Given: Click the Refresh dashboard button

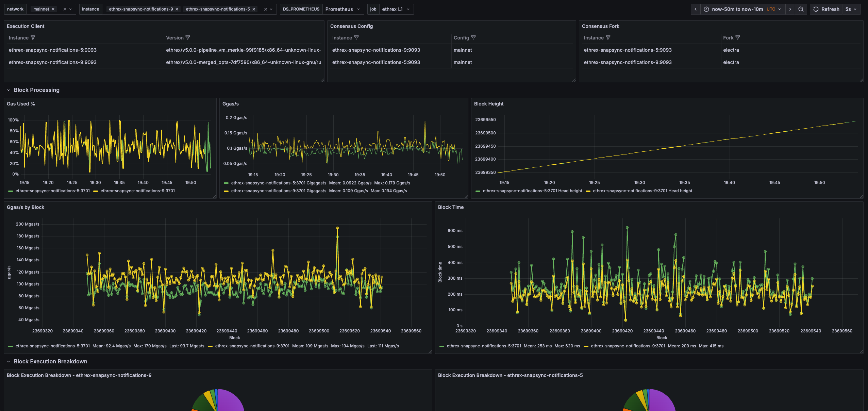Looking at the screenshot, I should coord(826,9).
